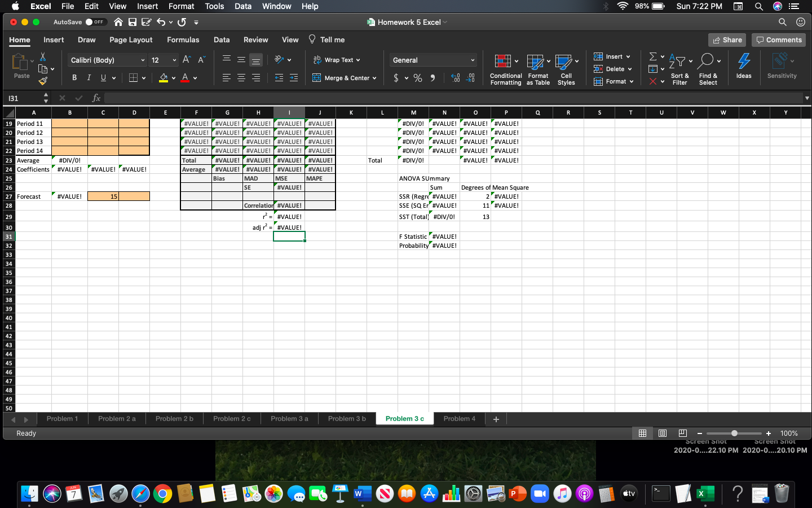Click the Home icon in quick toolbar
This screenshot has height=508, width=812.
point(118,22)
